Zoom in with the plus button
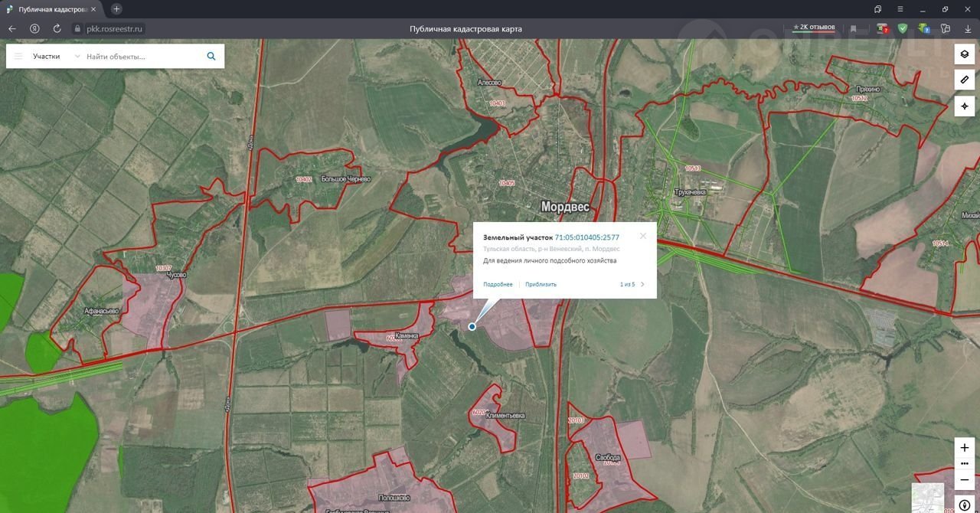 [x=964, y=447]
